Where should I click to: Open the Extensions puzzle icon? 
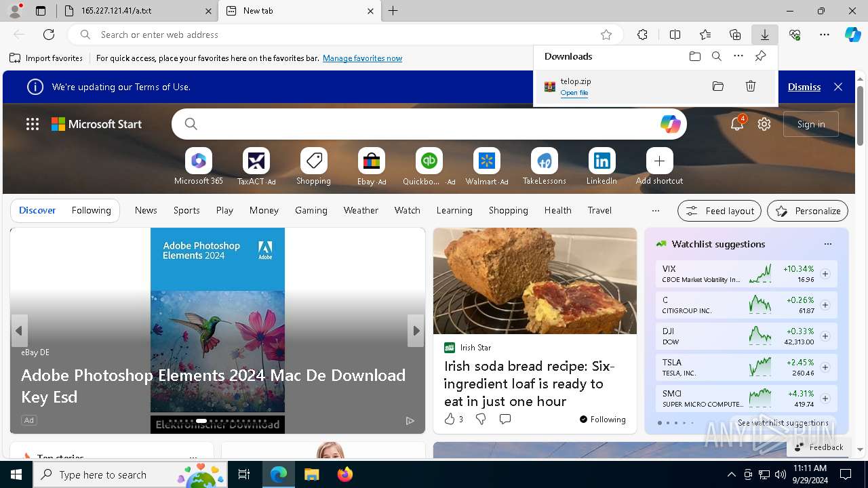[642, 35]
